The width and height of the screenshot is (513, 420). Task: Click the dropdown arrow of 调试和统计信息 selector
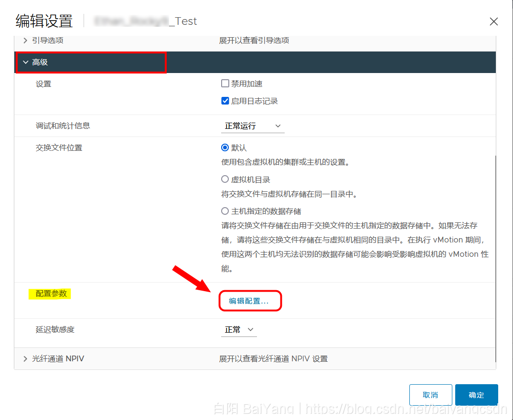click(278, 126)
